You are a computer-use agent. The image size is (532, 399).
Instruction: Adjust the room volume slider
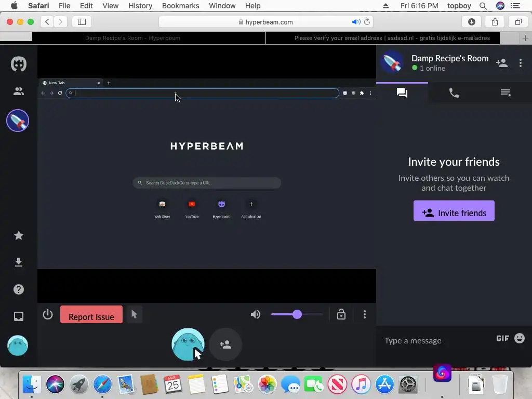pos(297,314)
